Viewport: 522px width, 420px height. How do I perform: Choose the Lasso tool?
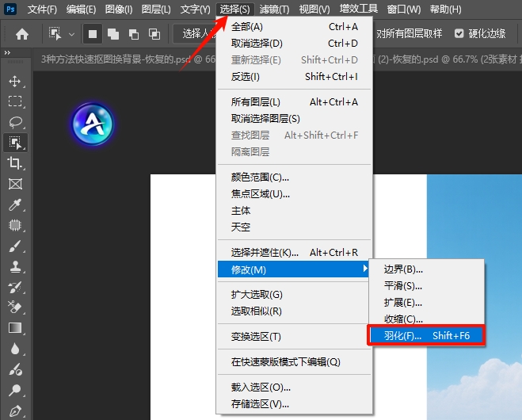[14, 122]
